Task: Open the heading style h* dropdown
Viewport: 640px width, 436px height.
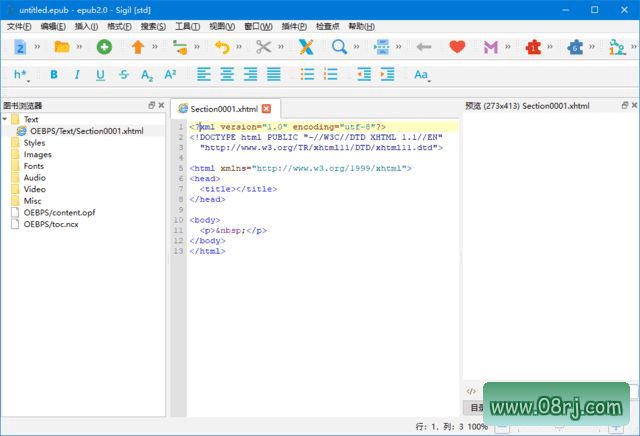Action: [21, 74]
